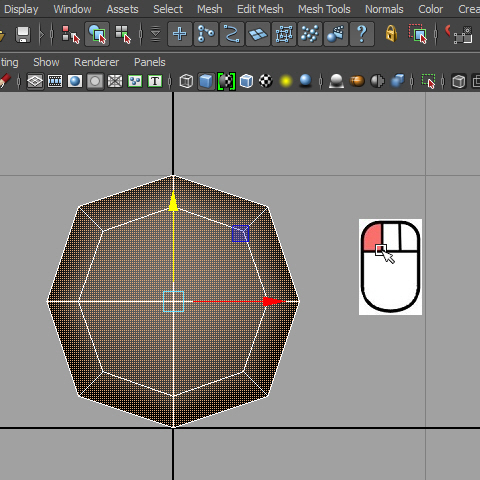Toggle the field chart icon
480x480 pixels.
pos(115,81)
